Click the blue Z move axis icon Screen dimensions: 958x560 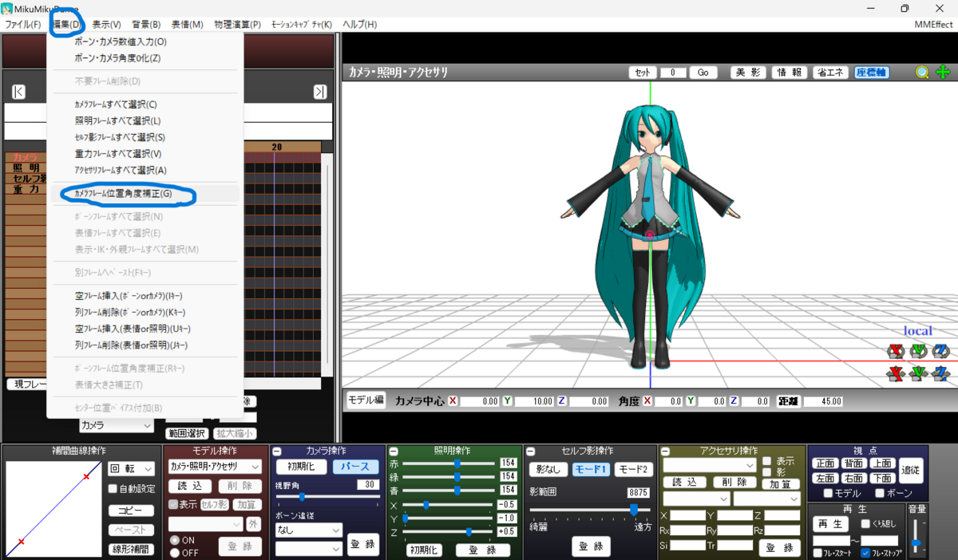coord(941,373)
